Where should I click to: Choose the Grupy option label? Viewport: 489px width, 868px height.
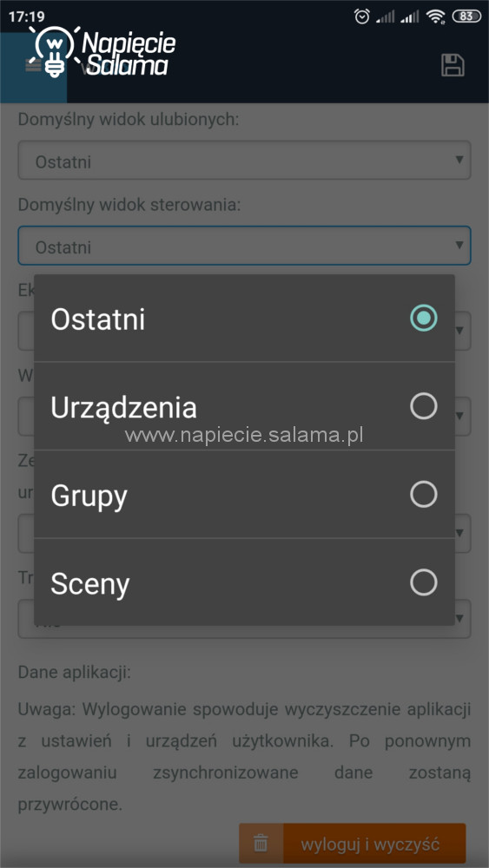point(89,496)
